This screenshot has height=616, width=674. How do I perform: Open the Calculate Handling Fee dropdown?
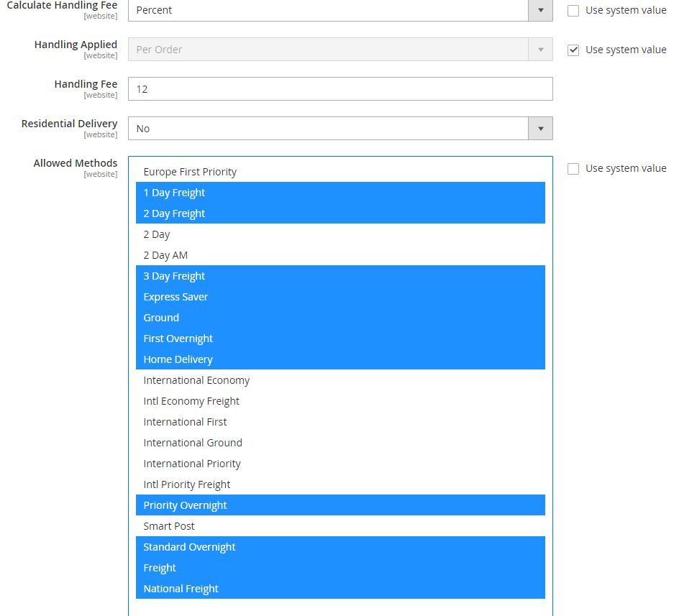340,10
